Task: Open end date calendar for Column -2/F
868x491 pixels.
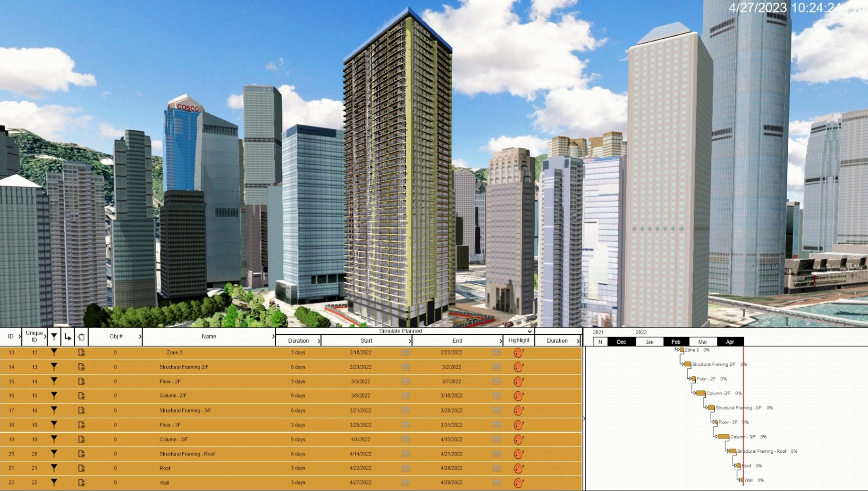Action: click(496, 396)
